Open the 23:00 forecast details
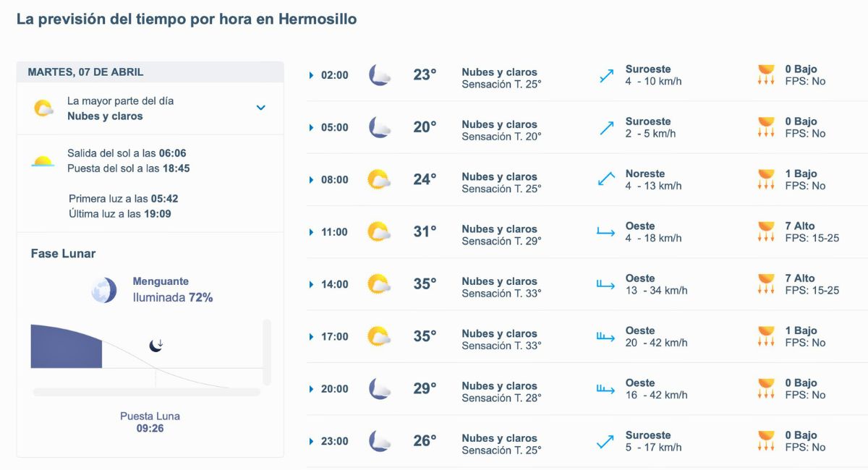Viewport: 868px width, 470px height. tap(311, 441)
